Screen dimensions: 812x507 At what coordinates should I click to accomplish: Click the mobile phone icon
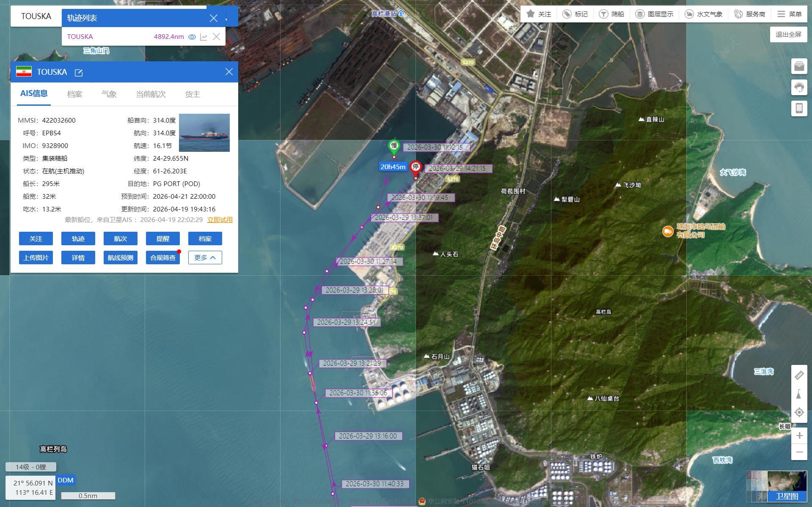click(x=799, y=108)
